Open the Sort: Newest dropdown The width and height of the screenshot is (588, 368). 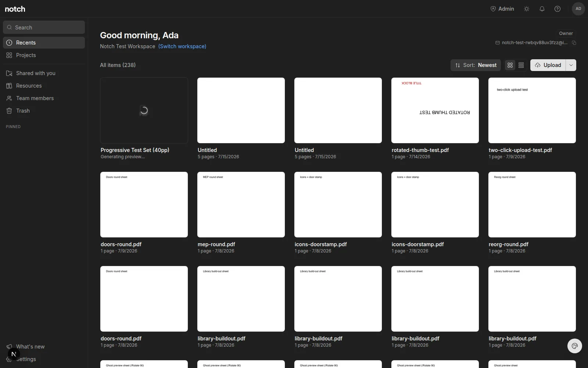476,65
